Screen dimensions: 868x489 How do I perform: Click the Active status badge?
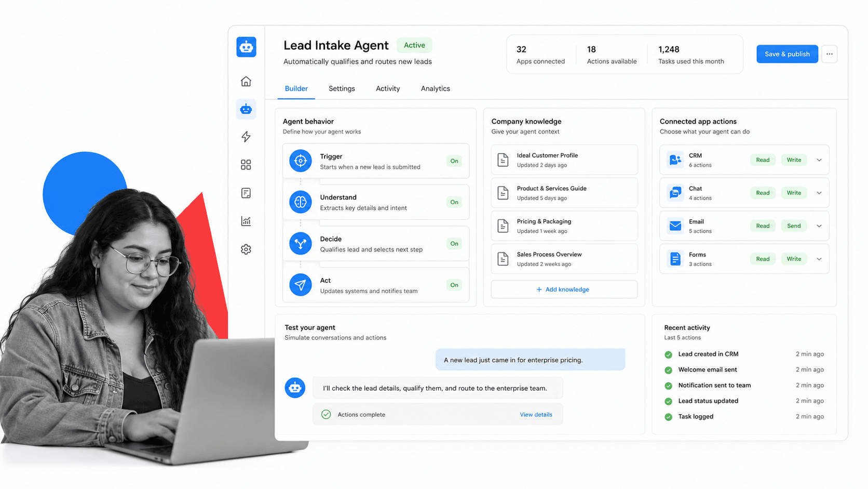[x=414, y=45]
